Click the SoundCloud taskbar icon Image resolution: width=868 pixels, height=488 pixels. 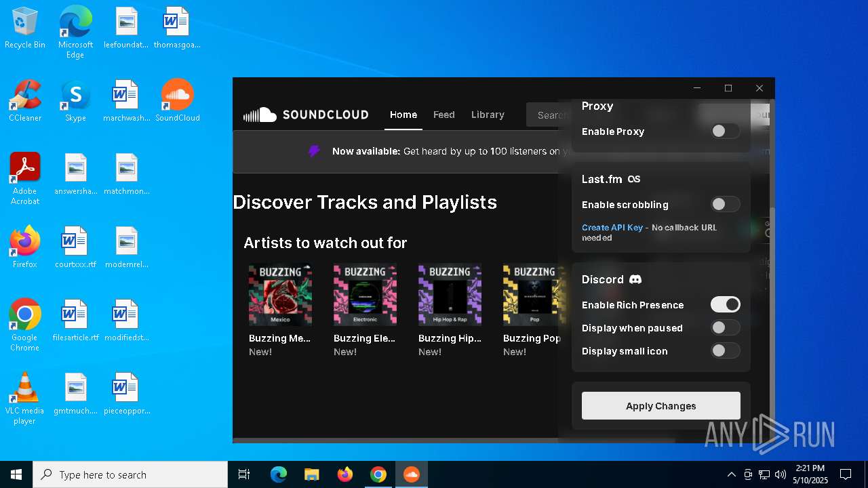click(x=412, y=474)
